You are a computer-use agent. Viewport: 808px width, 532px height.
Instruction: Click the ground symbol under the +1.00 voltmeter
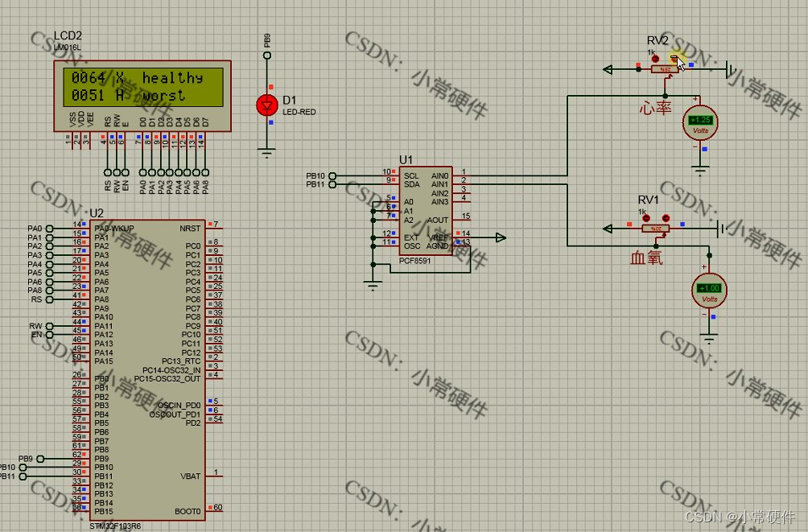coord(708,340)
